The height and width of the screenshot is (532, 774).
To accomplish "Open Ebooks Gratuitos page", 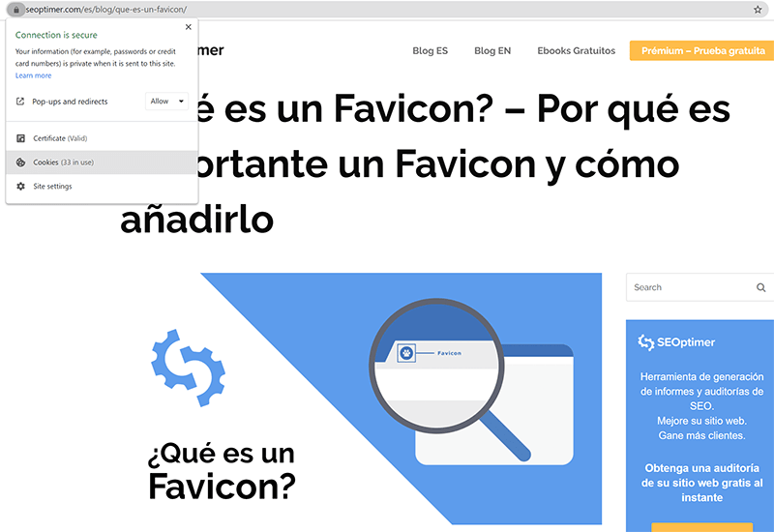I will pos(576,51).
